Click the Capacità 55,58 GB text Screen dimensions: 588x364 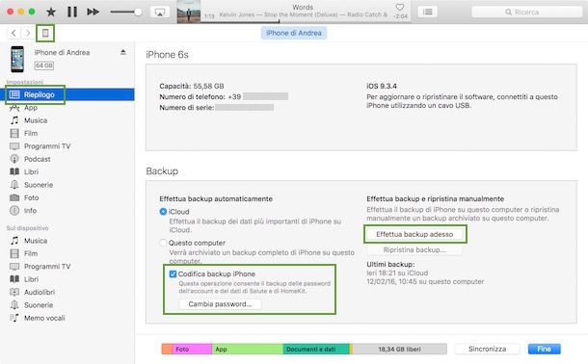point(192,86)
